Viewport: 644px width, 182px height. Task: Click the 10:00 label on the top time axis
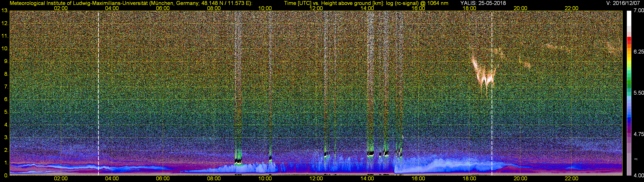(265, 8)
